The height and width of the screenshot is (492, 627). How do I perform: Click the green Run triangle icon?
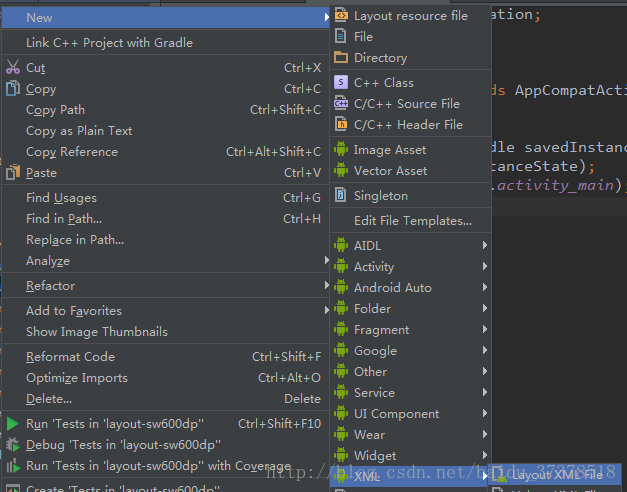click(x=13, y=424)
